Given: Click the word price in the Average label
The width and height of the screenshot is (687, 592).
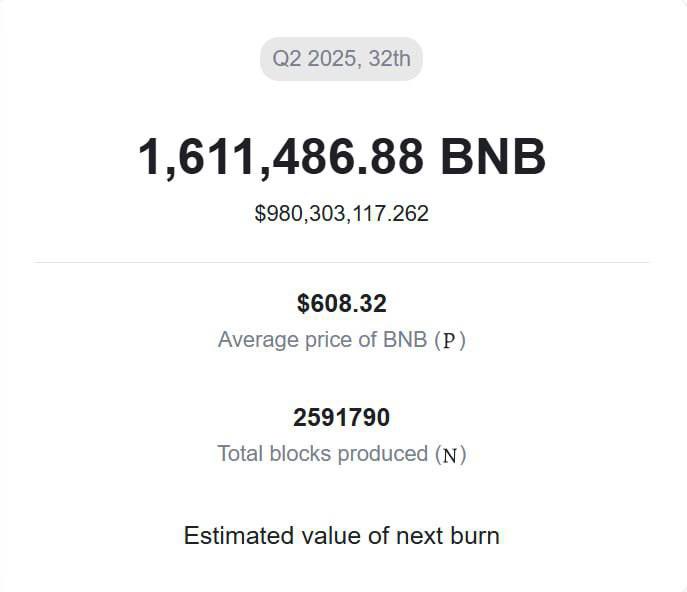Looking at the screenshot, I should [x=328, y=340].
